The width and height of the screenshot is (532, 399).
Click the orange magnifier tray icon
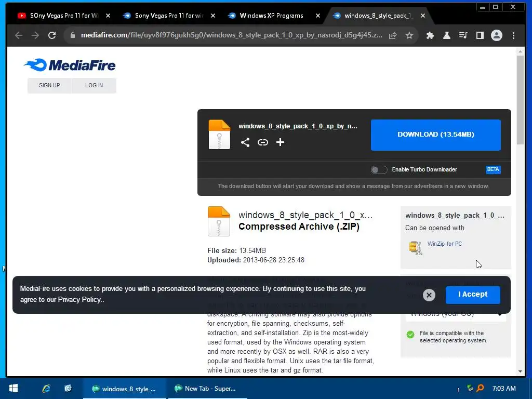[480, 388]
